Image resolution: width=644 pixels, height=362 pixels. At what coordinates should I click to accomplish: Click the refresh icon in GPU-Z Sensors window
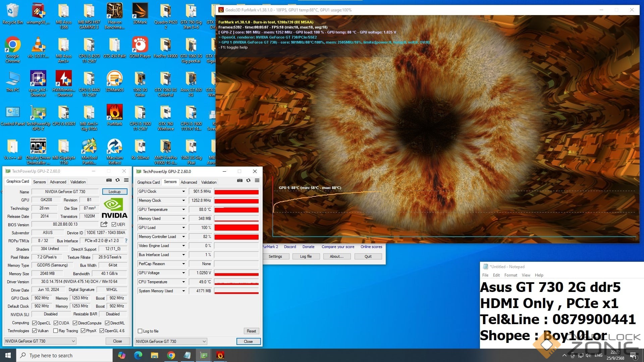tap(248, 180)
